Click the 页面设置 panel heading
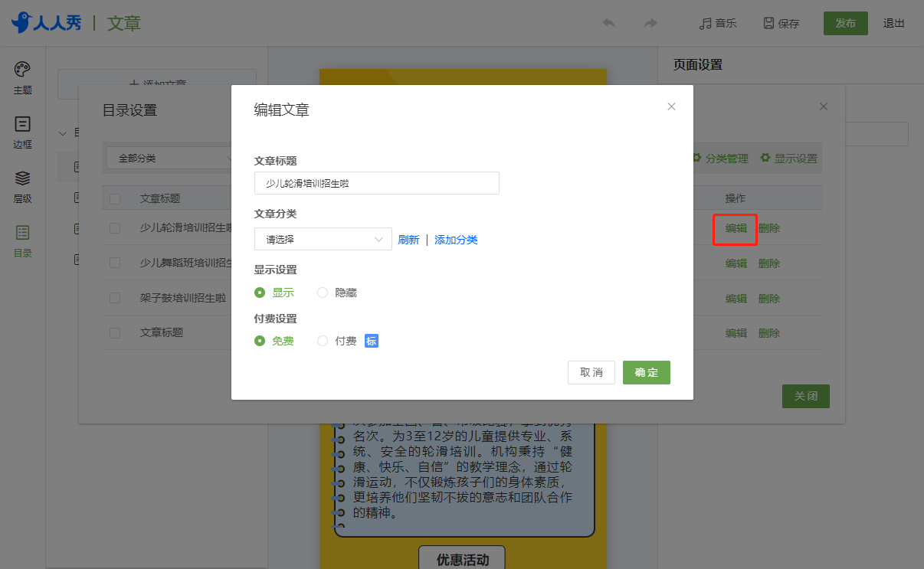Screen dimensions: 924x569 tap(698, 65)
